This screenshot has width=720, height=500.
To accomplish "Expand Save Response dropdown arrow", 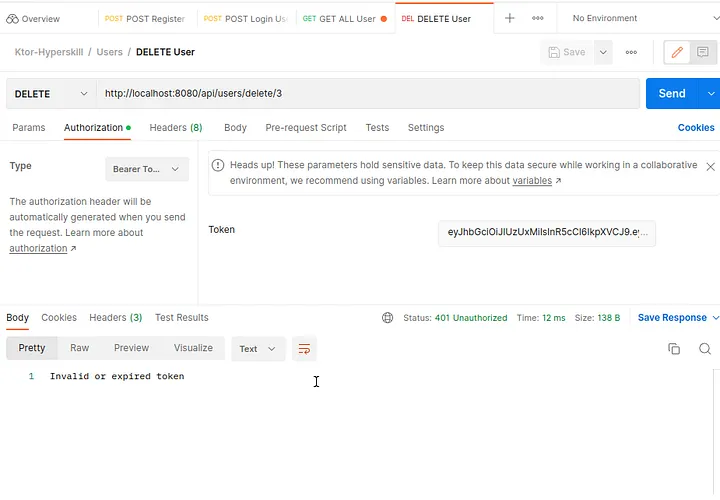I will (x=715, y=318).
